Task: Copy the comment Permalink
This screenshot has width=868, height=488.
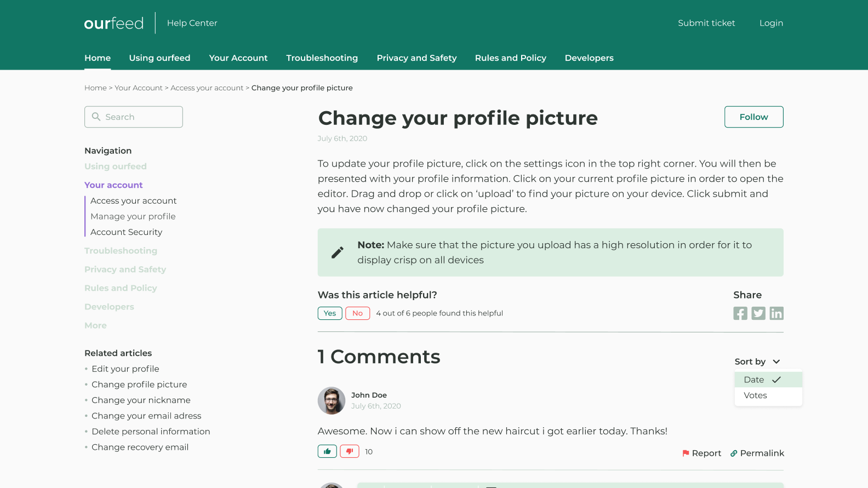Action: coord(757,453)
